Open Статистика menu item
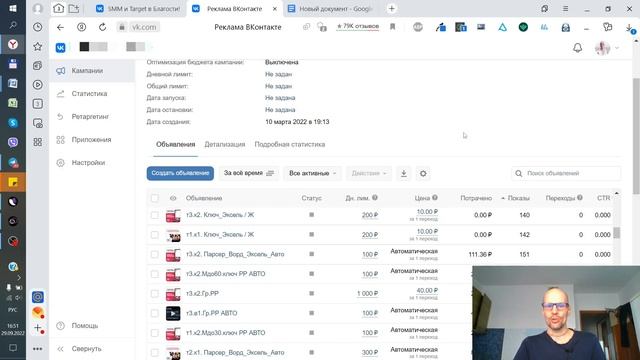 click(x=89, y=94)
